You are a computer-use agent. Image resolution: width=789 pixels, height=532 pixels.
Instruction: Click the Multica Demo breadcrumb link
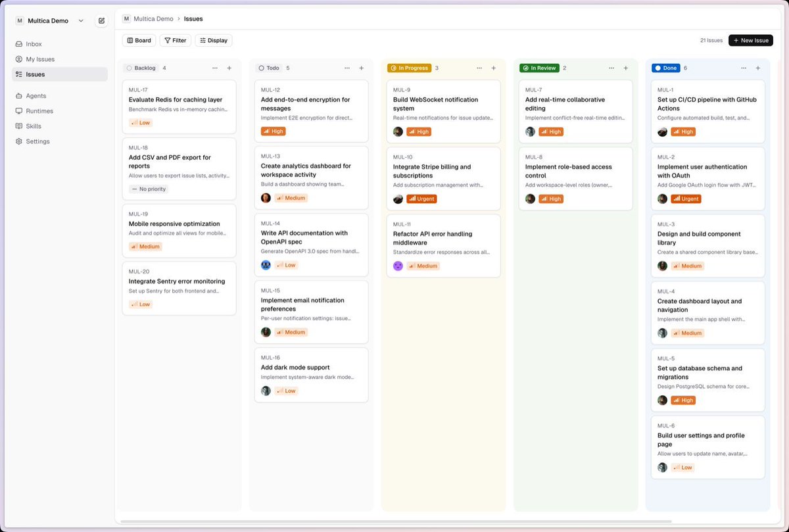tap(153, 19)
